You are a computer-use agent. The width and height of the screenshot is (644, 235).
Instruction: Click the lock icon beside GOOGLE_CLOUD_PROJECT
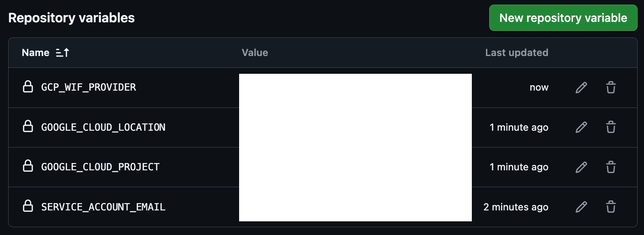tap(28, 167)
